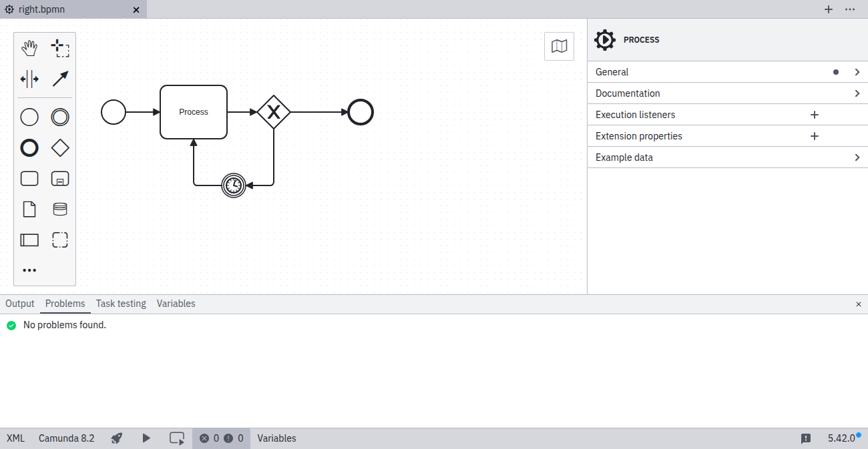Switch to the Task testing tab
Image resolution: width=868 pixels, height=449 pixels.
(121, 304)
